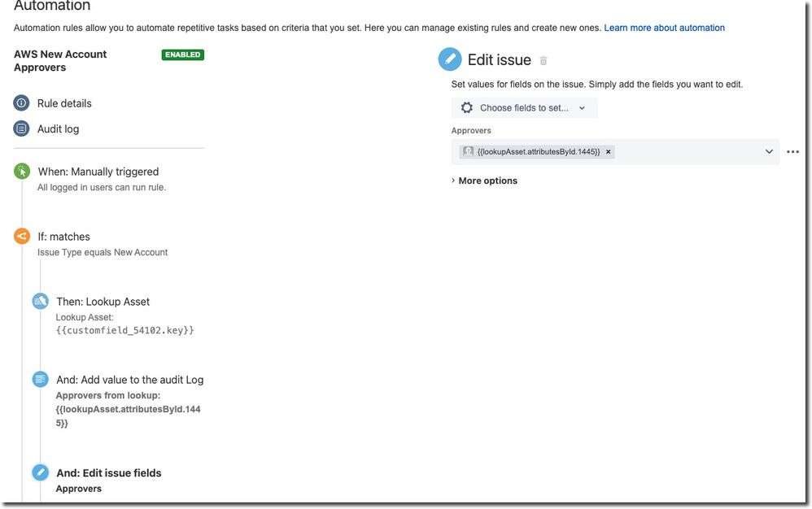Image resolution: width=812 pixels, height=509 pixels.
Task: Click the ENABLED status badge
Action: [183, 54]
